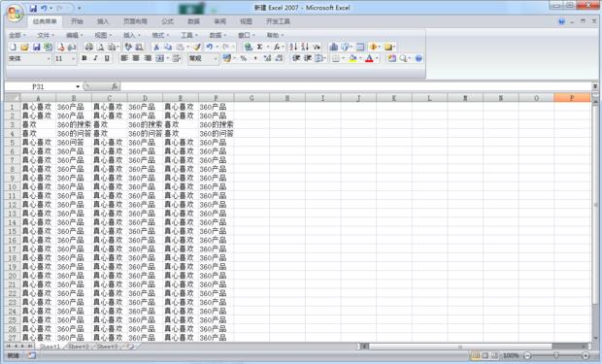
Task: Switch to the 公式 ribbon tab
Action: (x=167, y=21)
